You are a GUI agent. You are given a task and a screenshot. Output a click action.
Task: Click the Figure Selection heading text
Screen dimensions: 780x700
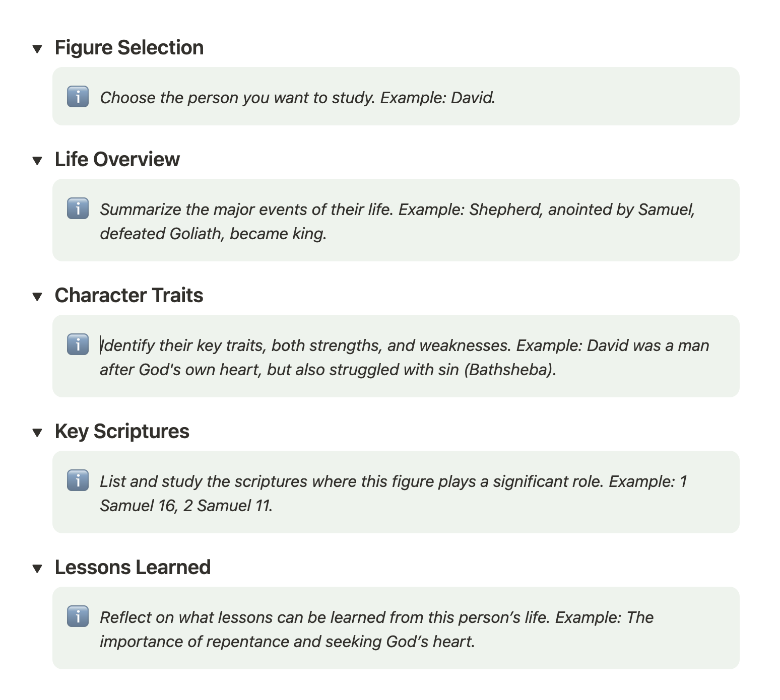[129, 48]
